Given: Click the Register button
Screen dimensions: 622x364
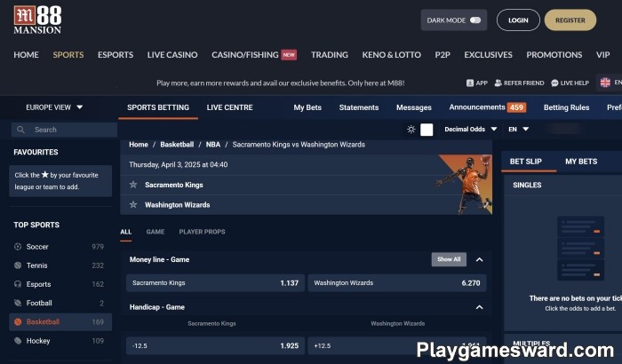Looking at the screenshot, I should pos(570,20).
